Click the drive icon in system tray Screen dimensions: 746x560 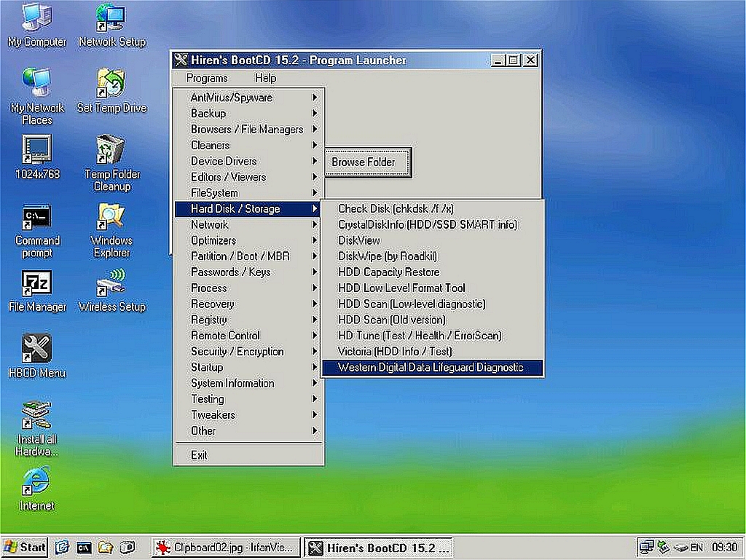pos(680,548)
